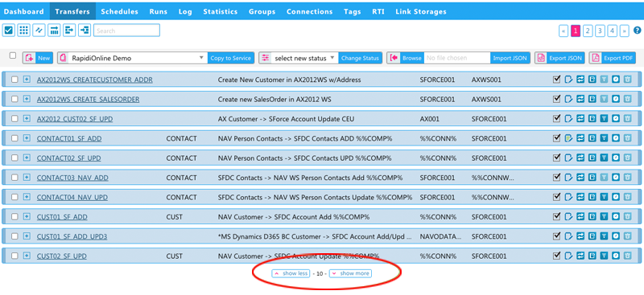
Task: Open the Dashboard tab
Action: click(x=24, y=11)
